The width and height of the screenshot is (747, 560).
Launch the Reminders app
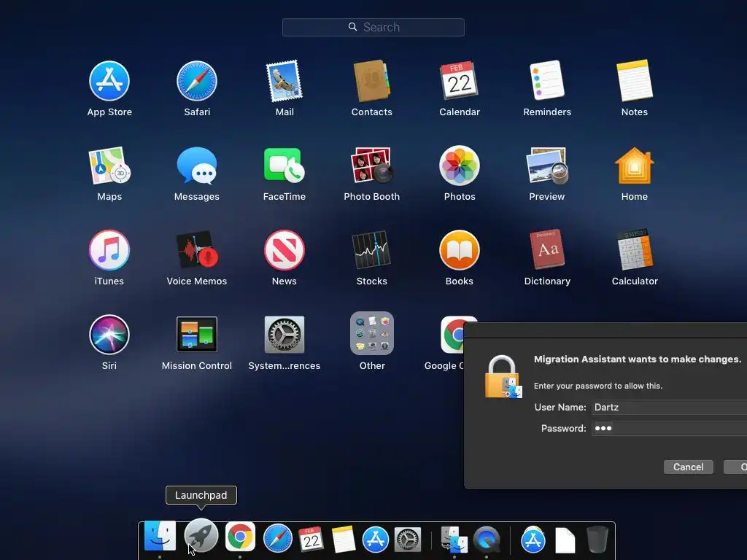[x=547, y=80]
